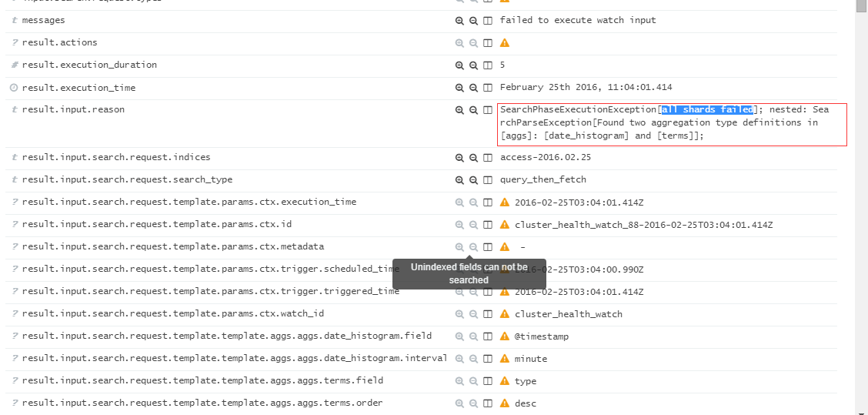Click number type icon for result.execution_duration
The height and width of the screenshot is (415, 868).
click(x=15, y=65)
